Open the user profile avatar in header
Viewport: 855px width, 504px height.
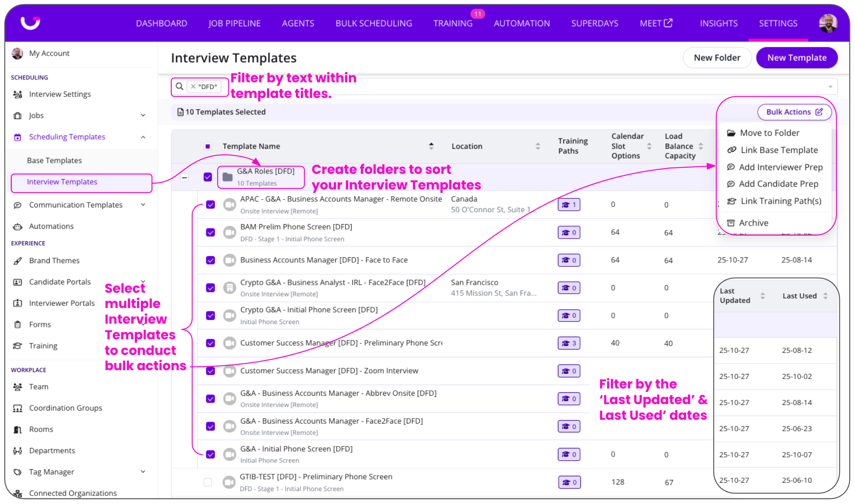828,23
